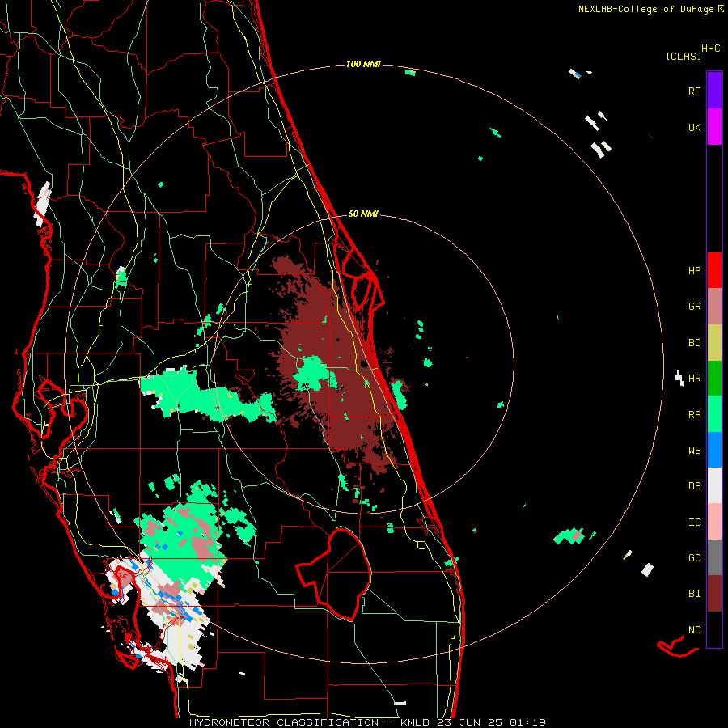Viewport: 728px width, 728px height.
Task: Click the BD legend label
Action: [x=694, y=343]
